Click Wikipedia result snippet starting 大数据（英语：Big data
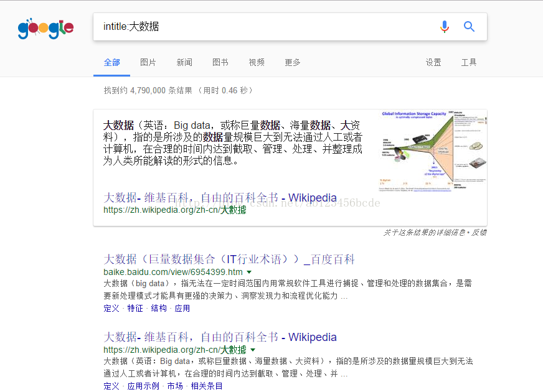Screen dimensions: 543x392 (288, 368)
